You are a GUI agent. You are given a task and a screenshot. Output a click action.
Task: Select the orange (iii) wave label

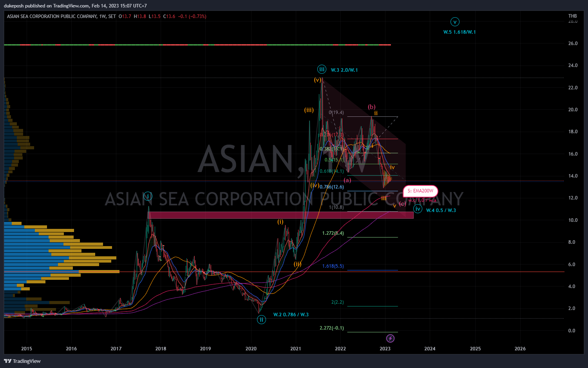tap(309, 110)
